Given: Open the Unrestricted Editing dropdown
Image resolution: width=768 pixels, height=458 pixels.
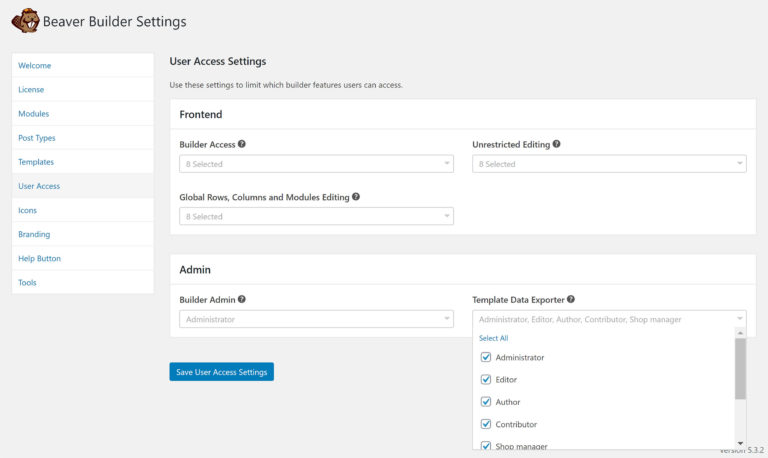Looking at the screenshot, I should tap(609, 164).
